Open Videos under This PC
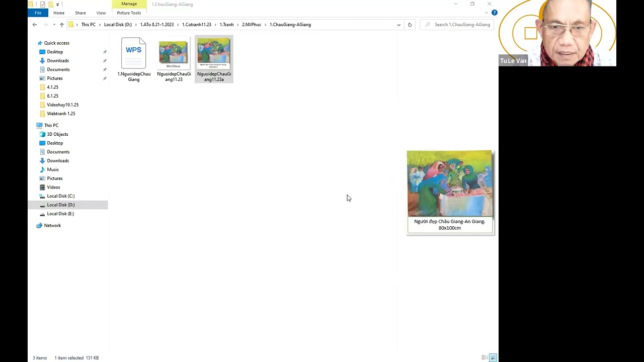The height and width of the screenshot is (362, 644). point(53,187)
